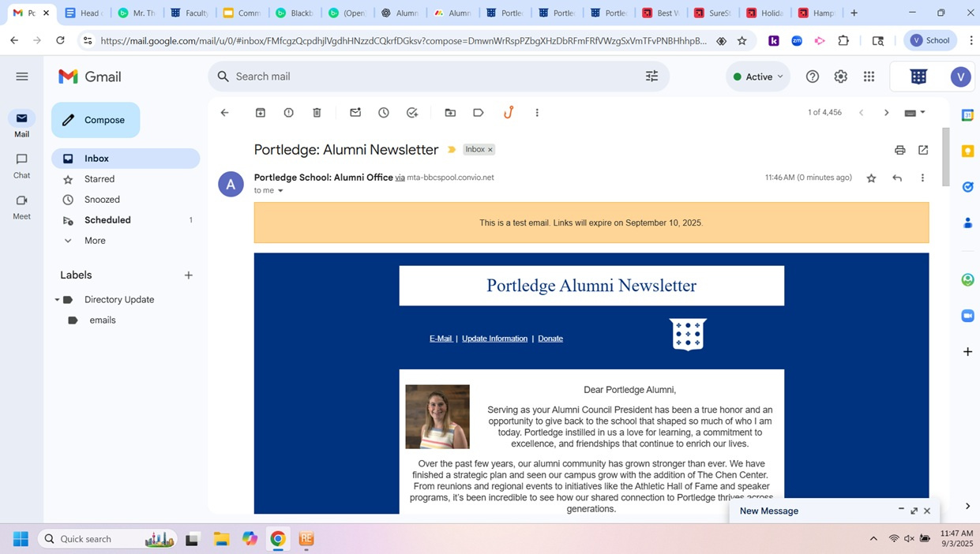Report this email as spam
This screenshot has height=554, width=980.
point(289,113)
